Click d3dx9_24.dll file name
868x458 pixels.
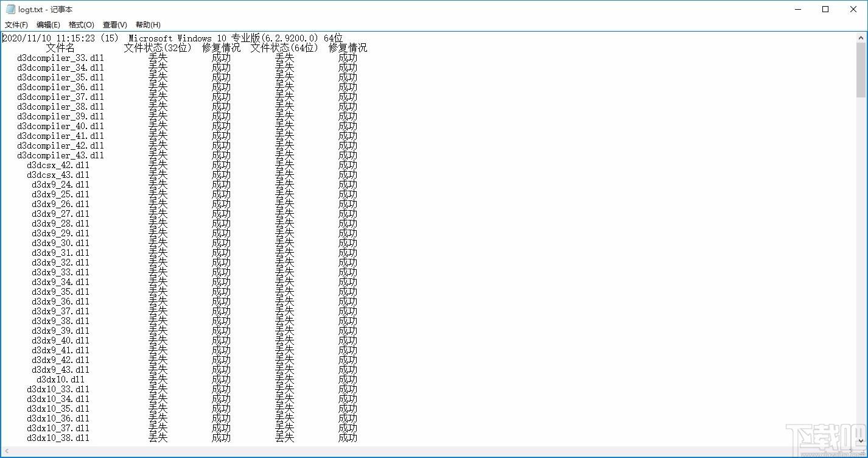point(60,185)
